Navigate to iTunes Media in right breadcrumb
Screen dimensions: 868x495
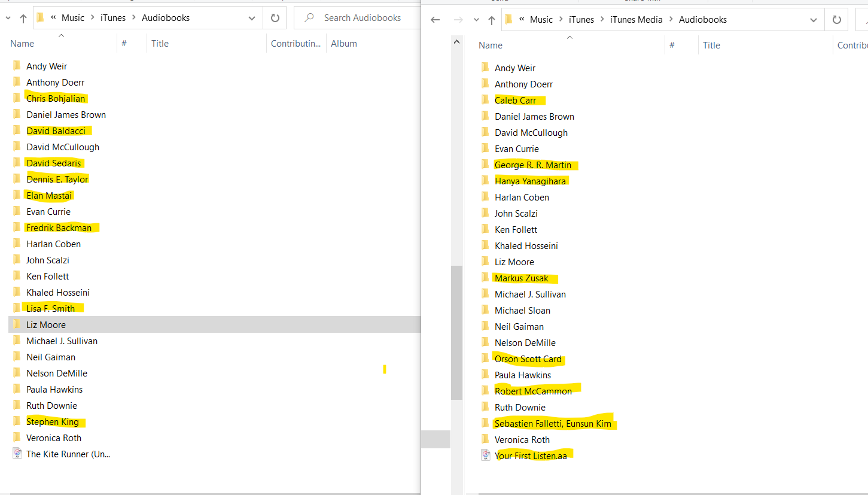(x=636, y=20)
